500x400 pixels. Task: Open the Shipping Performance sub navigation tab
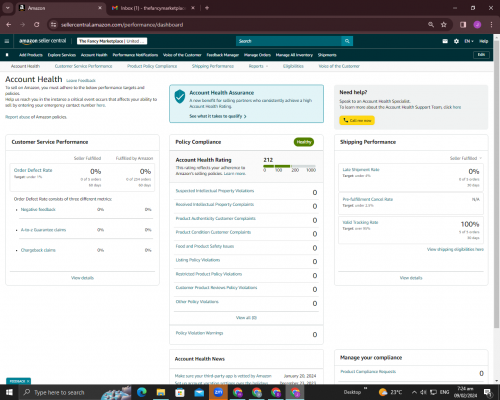click(213, 66)
